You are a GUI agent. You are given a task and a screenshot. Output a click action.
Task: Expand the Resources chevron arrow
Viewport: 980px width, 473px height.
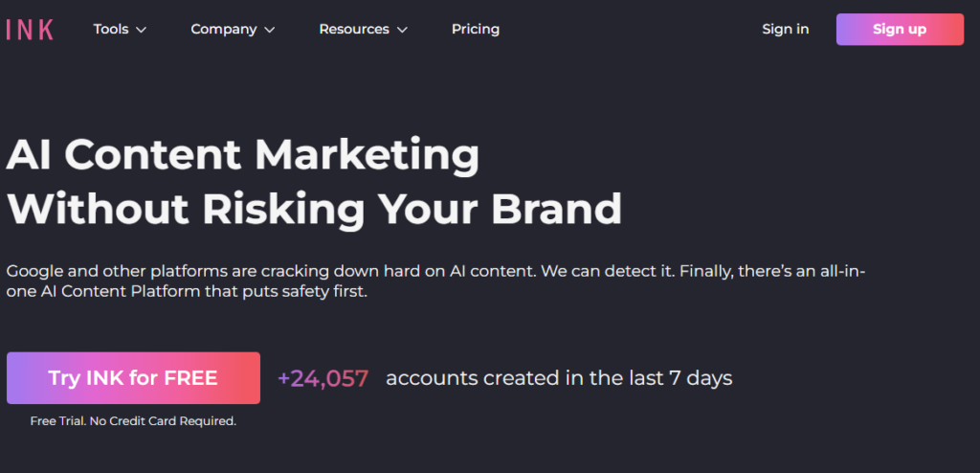click(402, 30)
